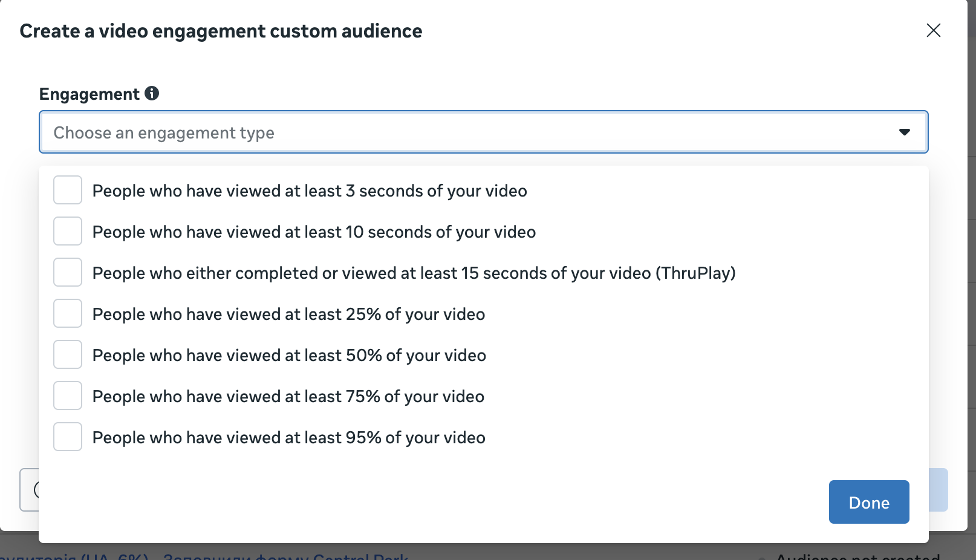976x560 pixels.
Task: Click the Engagement info icon
Action: tap(152, 94)
